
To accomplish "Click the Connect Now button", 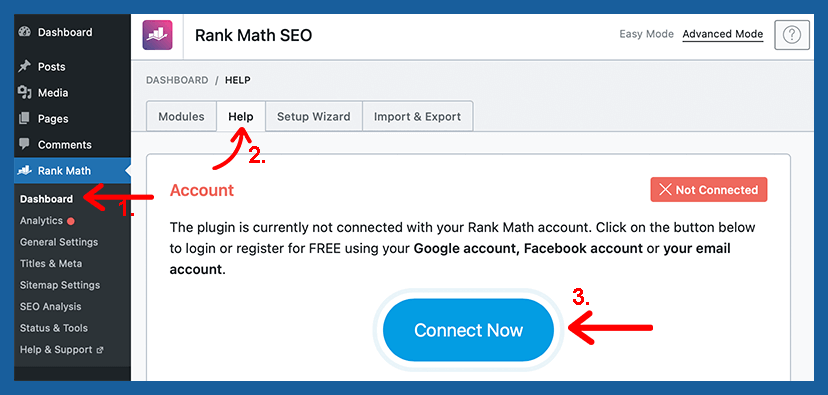I will click(468, 330).
